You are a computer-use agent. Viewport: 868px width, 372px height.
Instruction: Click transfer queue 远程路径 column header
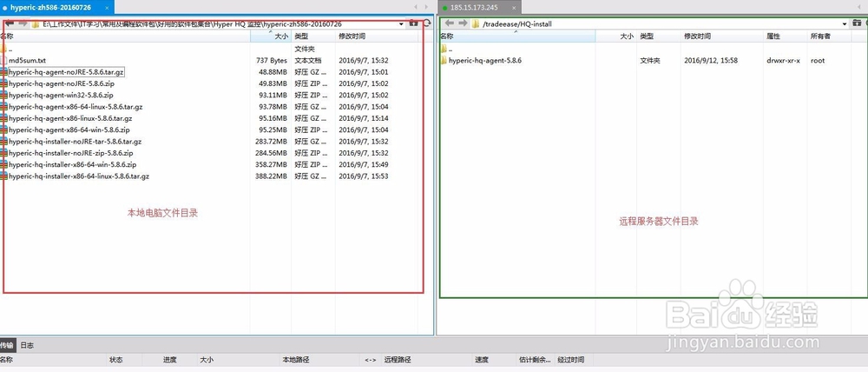click(398, 360)
